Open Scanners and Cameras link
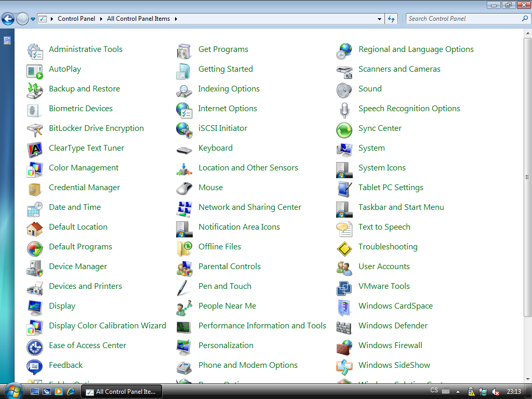The width and height of the screenshot is (532, 399). (400, 69)
